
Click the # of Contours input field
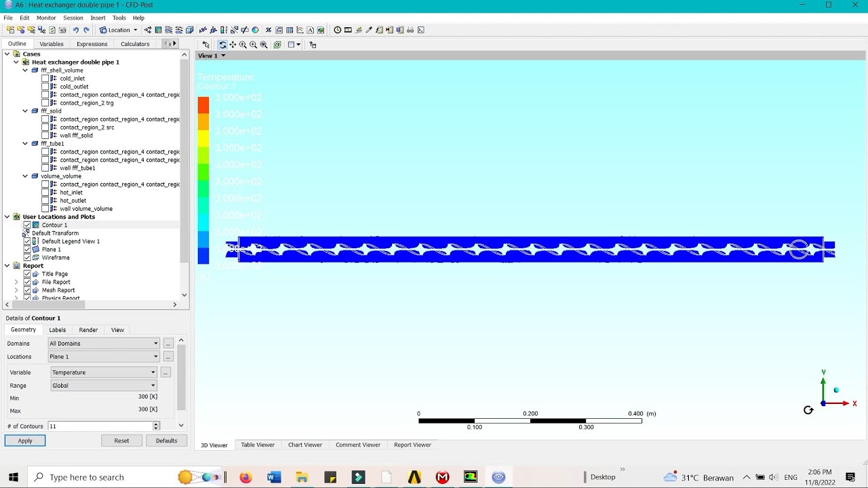100,426
